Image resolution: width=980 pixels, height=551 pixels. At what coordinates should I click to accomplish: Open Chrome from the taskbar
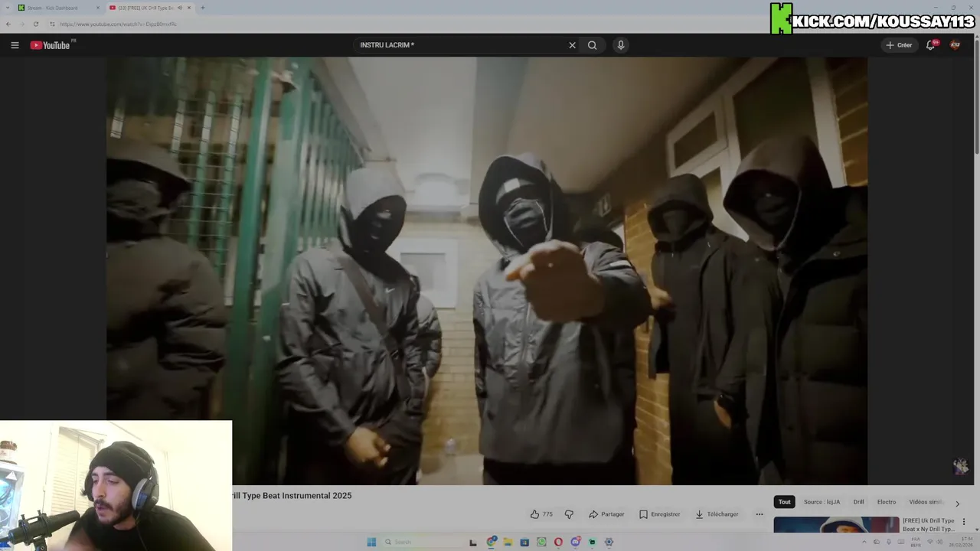[x=492, y=542]
